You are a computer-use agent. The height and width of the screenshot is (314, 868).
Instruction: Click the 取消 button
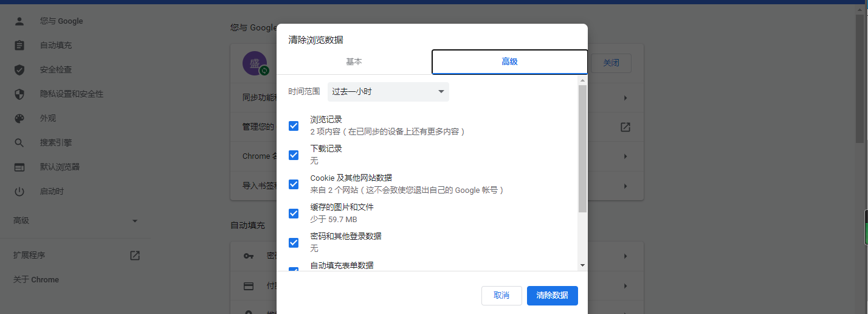(501, 296)
